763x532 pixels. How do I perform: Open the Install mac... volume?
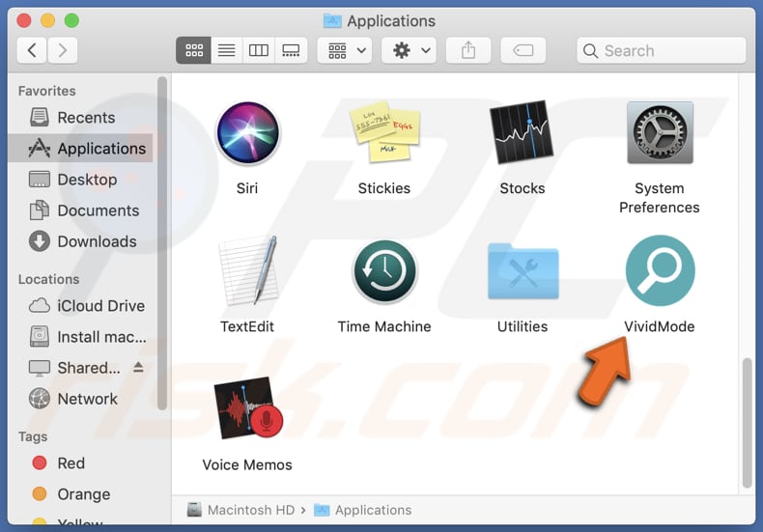(81, 337)
